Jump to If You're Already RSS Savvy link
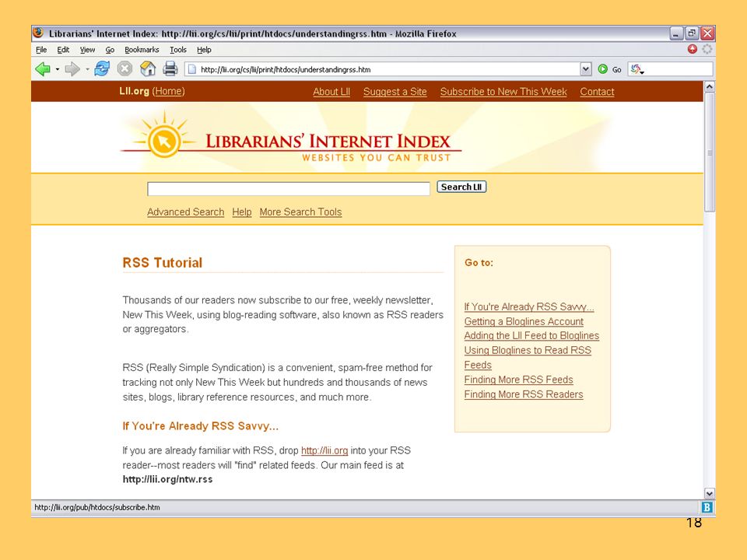This screenshot has height=560, width=747. pos(529,306)
